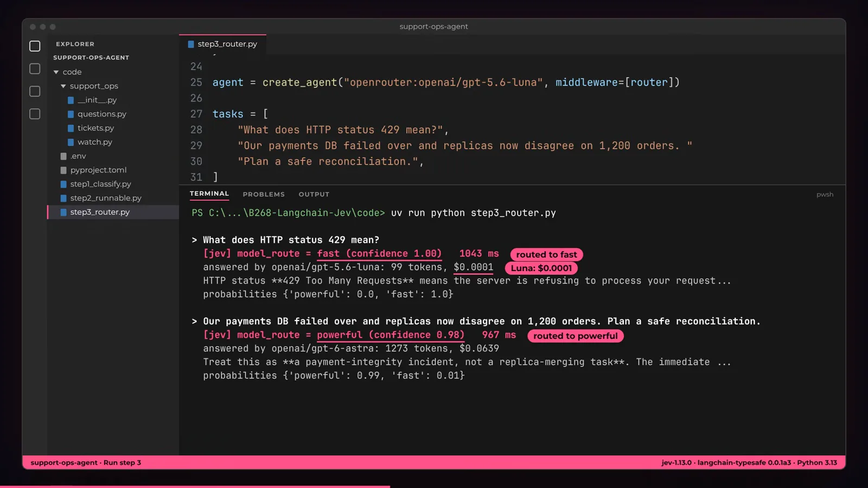Image resolution: width=868 pixels, height=488 pixels.
Task: Click the "What does HTTP status 429 mean?" string in the editor
Action: (x=341, y=130)
